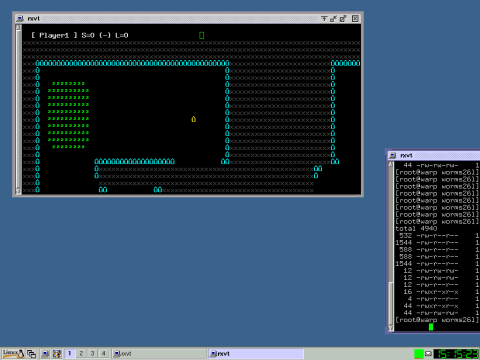Switch to workspace 4

tap(104, 353)
